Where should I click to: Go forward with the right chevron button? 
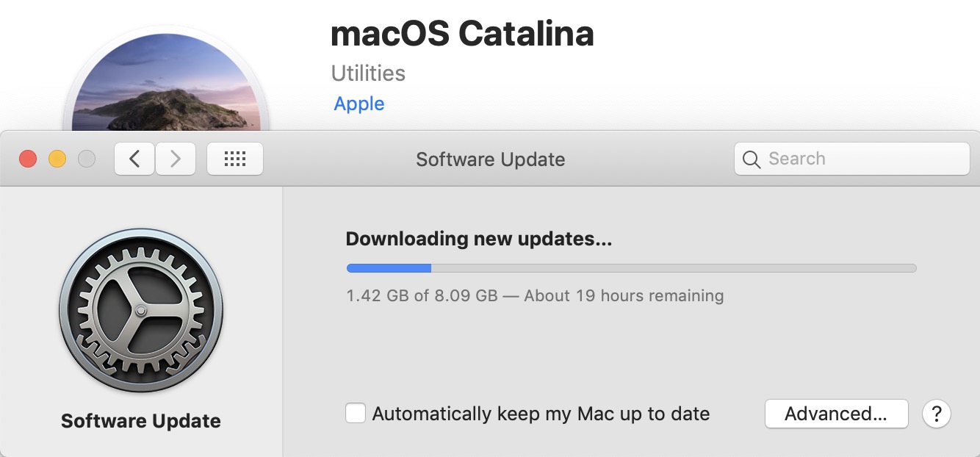coord(175,159)
